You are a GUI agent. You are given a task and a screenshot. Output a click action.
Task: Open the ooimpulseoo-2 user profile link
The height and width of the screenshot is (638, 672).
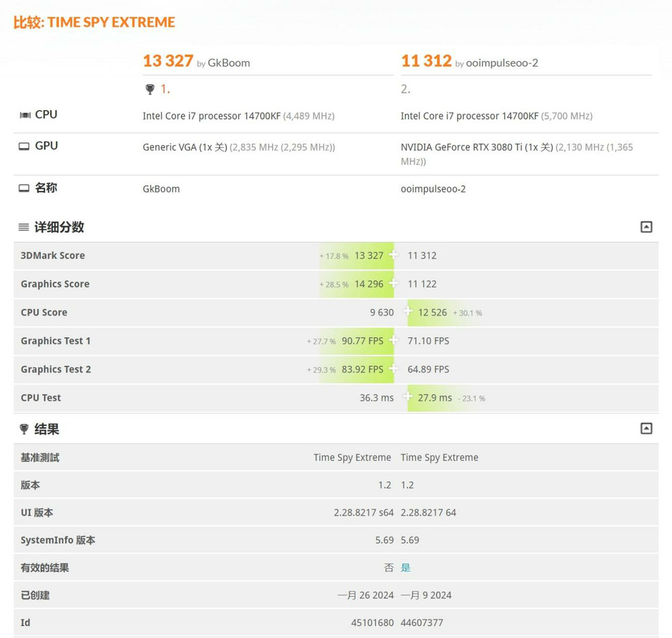[502, 63]
